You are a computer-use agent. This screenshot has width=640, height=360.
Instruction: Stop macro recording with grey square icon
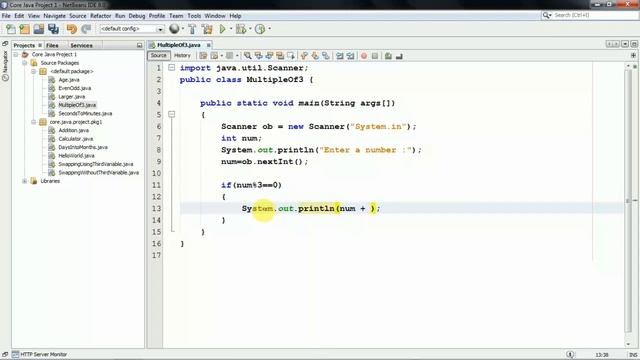pyautogui.click(x=375, y=56)
